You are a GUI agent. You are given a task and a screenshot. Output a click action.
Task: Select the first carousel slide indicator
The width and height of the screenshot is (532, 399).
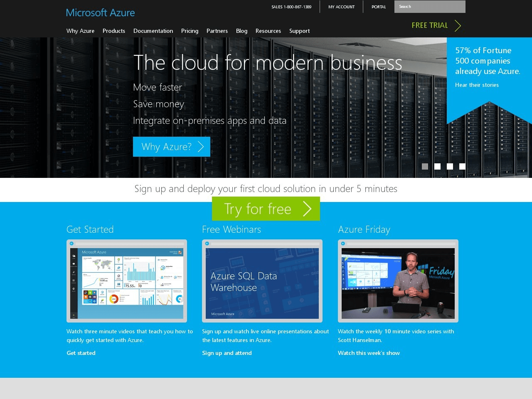(425, 166)
